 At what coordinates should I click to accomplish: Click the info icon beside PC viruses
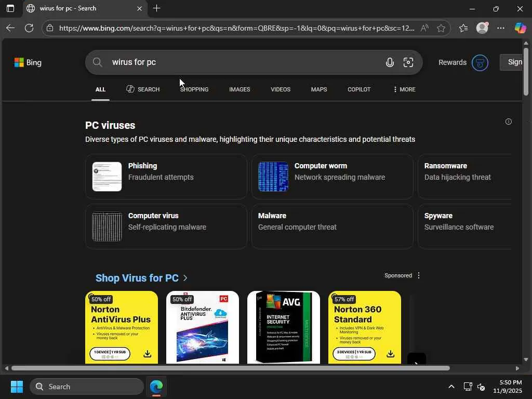coord(508,122)
